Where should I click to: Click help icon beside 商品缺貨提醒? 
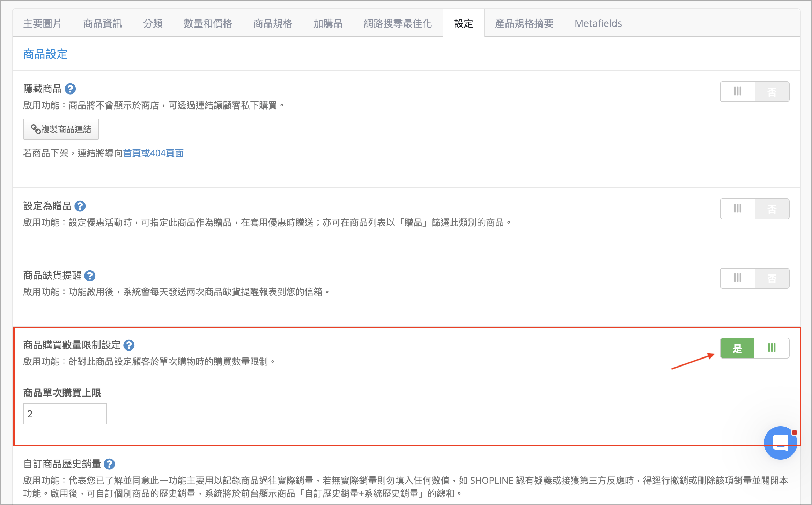[x=90, y=276]
